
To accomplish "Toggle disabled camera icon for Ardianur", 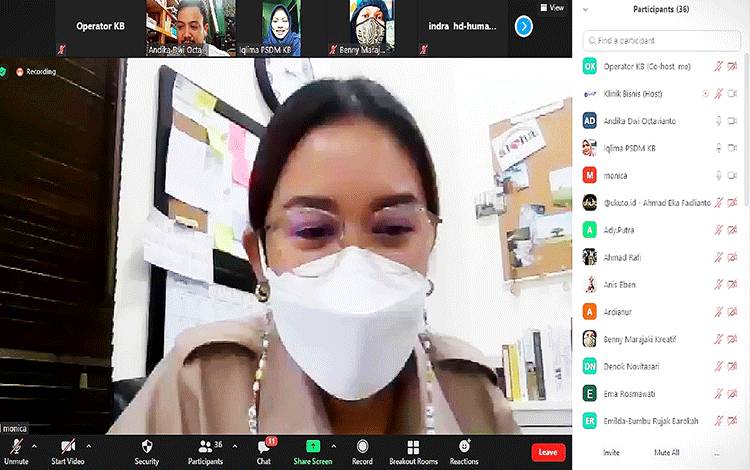I will (732, 312).
